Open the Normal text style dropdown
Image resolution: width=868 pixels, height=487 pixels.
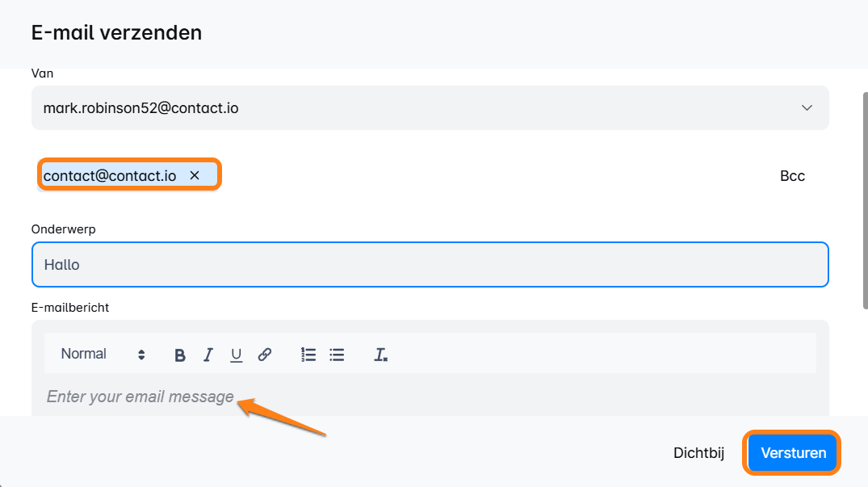coord(103,355)
